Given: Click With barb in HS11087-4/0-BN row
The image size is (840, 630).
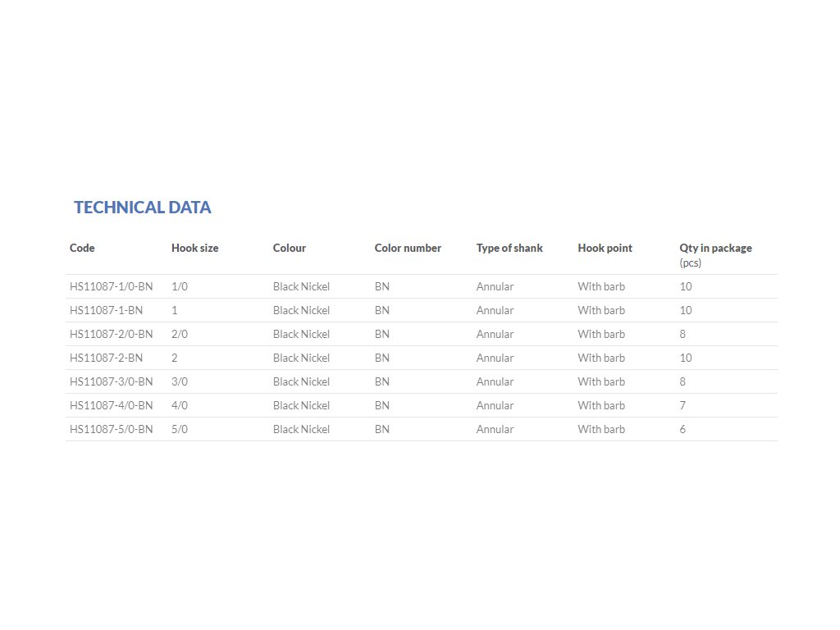Looking at the screenshot, I should pyautogui.click(x=601, y=405).
